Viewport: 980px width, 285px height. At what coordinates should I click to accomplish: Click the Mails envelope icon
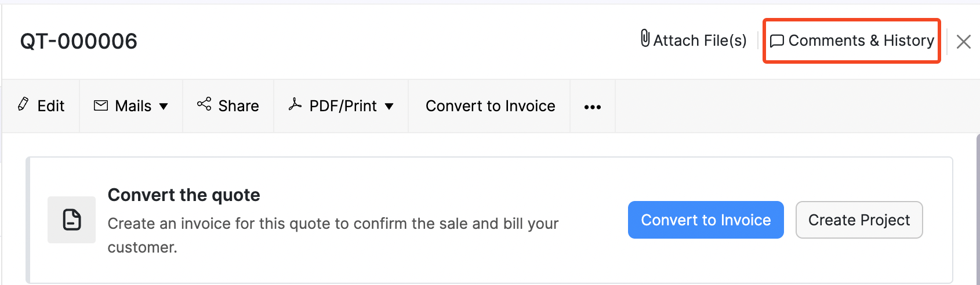(101, 105)
